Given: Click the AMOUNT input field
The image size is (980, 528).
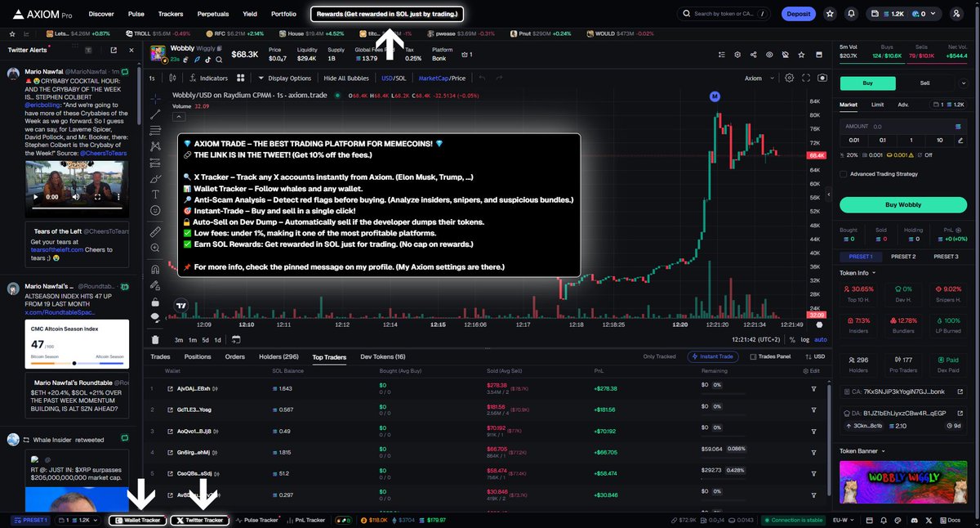Looking at the screenshot, I should tap(904, 127).
